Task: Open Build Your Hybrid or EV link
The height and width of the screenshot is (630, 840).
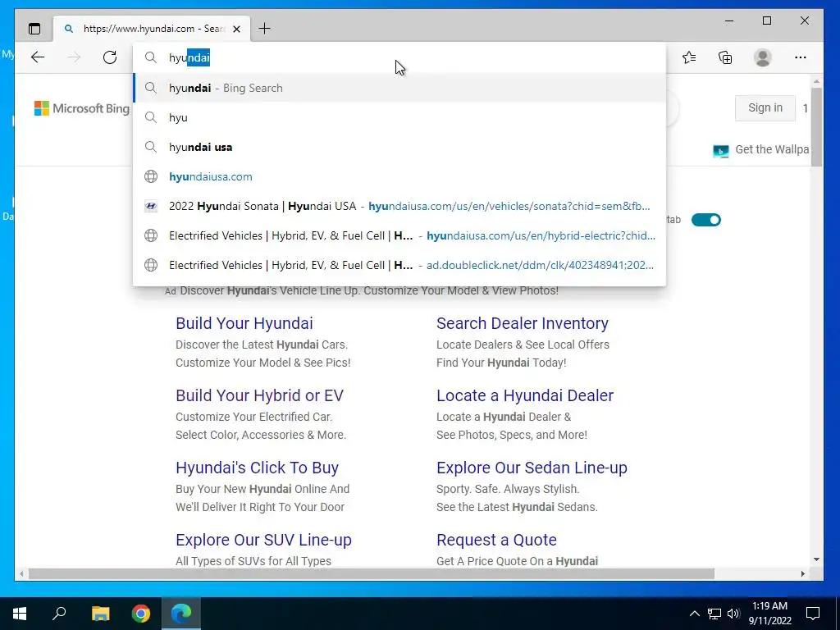Action: (259, 395)
